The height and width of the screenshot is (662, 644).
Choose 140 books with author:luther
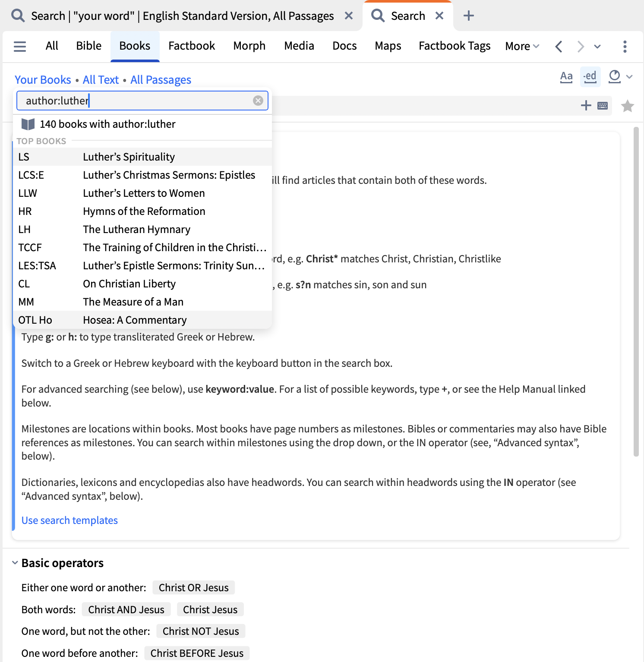point(142,124)
